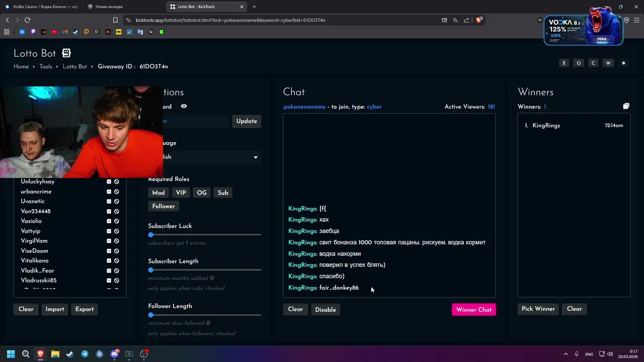This screenshot has height=362, width=644.
Task: Clear the chat messages
Action: pos(295,309)
